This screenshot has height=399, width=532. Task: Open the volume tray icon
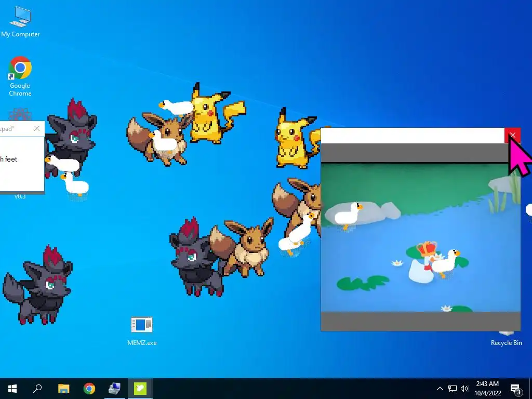pyautogui.click(x=464, y=389)
